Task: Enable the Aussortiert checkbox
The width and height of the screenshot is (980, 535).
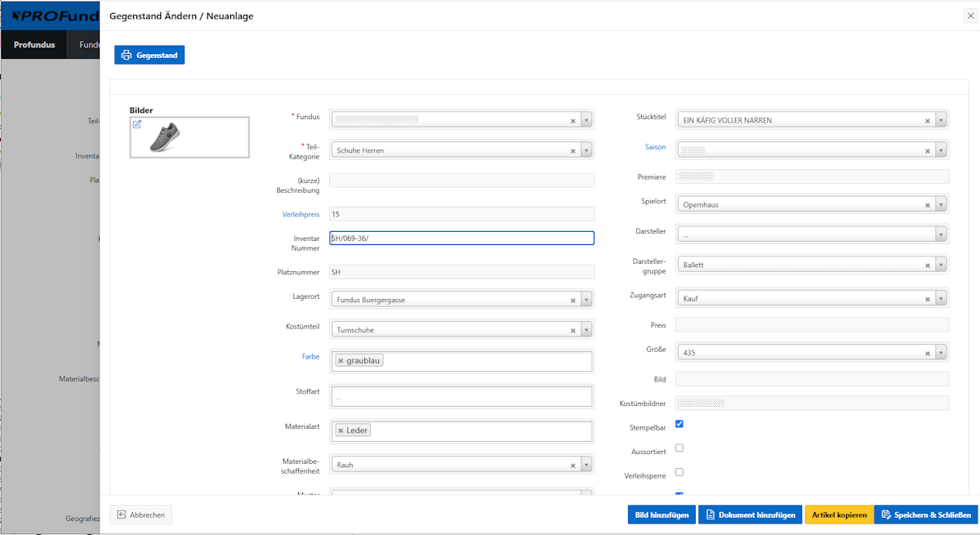Action: (679, 448)
